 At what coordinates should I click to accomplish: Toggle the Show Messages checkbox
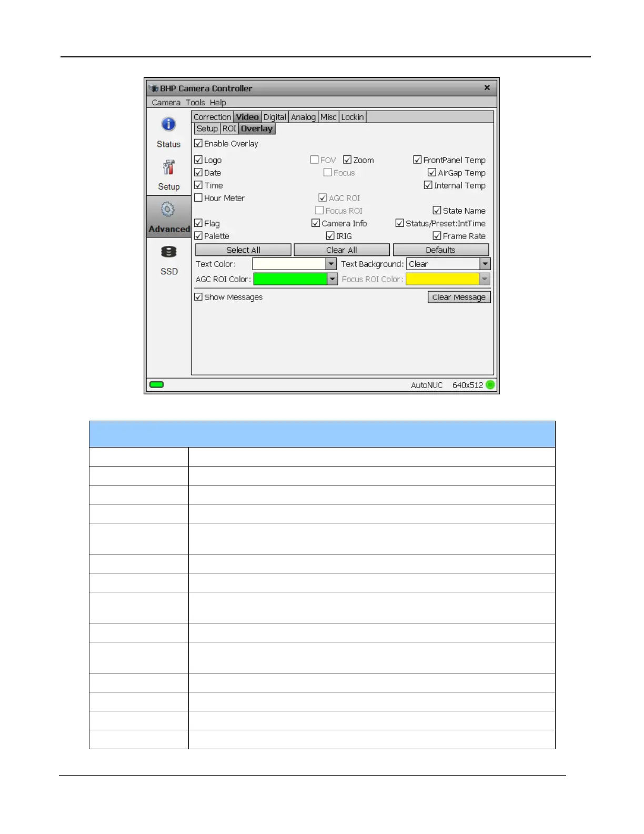coord(198,296)
